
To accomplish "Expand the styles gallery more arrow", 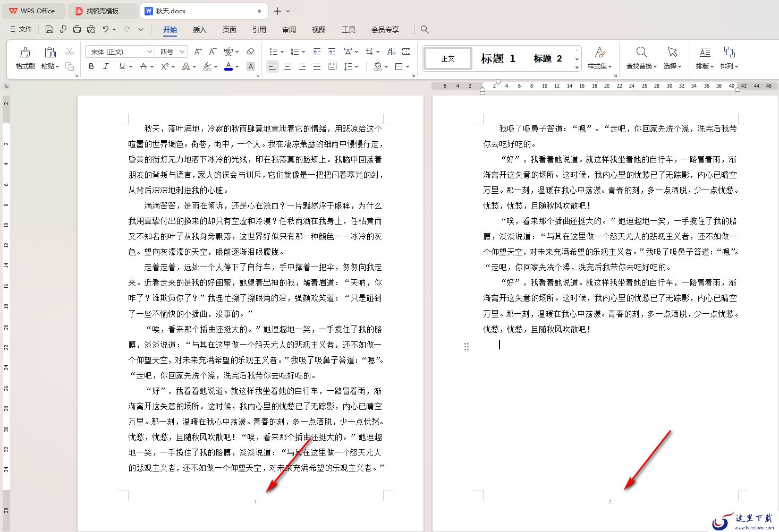I will (577, 67).
